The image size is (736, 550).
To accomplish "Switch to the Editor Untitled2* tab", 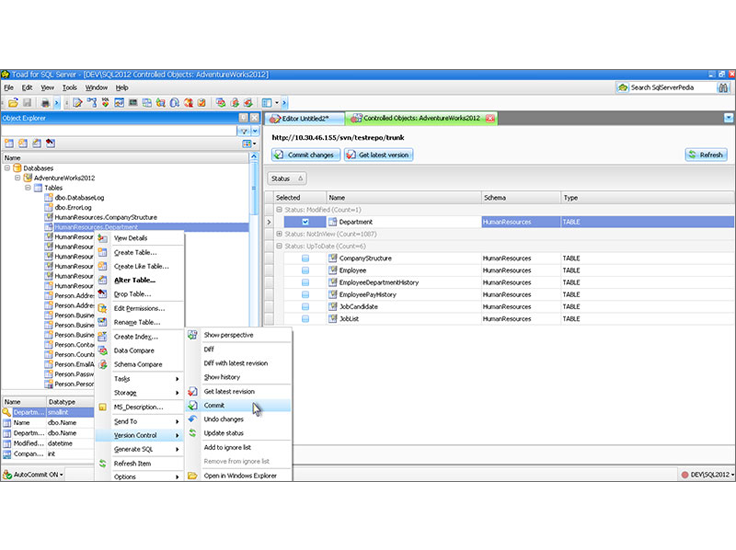I will (x=304, y=118).
